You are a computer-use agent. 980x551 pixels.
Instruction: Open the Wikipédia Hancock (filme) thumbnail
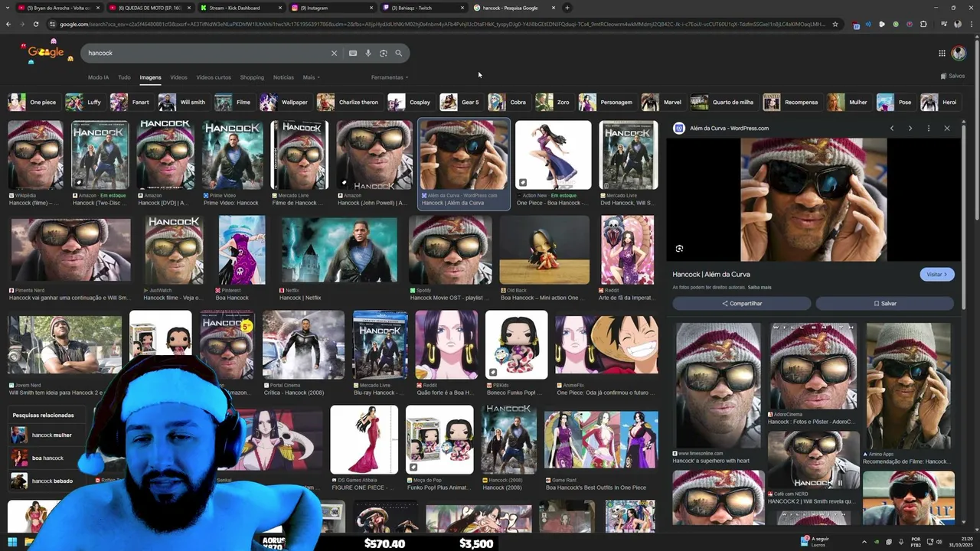pos(35,155)
